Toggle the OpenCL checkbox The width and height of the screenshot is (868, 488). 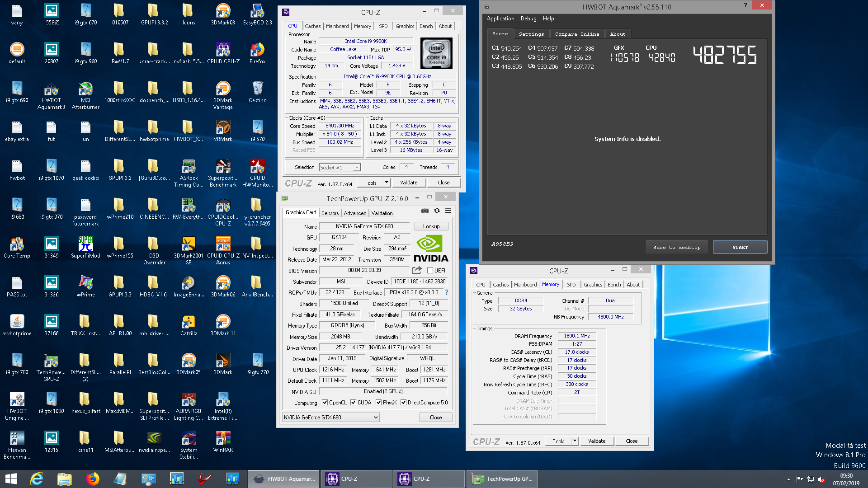point(325,403)
